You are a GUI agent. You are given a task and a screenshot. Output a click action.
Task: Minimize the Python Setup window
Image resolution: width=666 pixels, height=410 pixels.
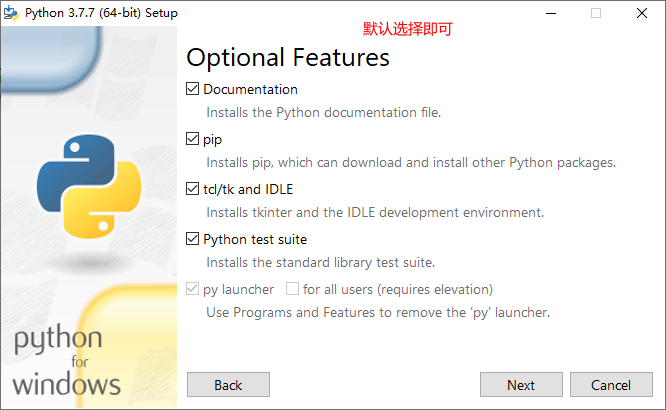tap(550, 13)
